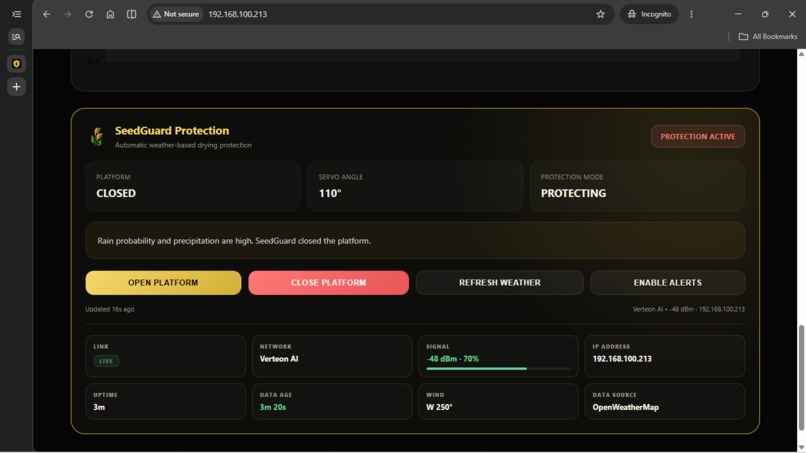The height and width of the screenshot is (453, 806).
Task: Click the 'Rain probability and precipitation are high' message
Action: point(234,241)
